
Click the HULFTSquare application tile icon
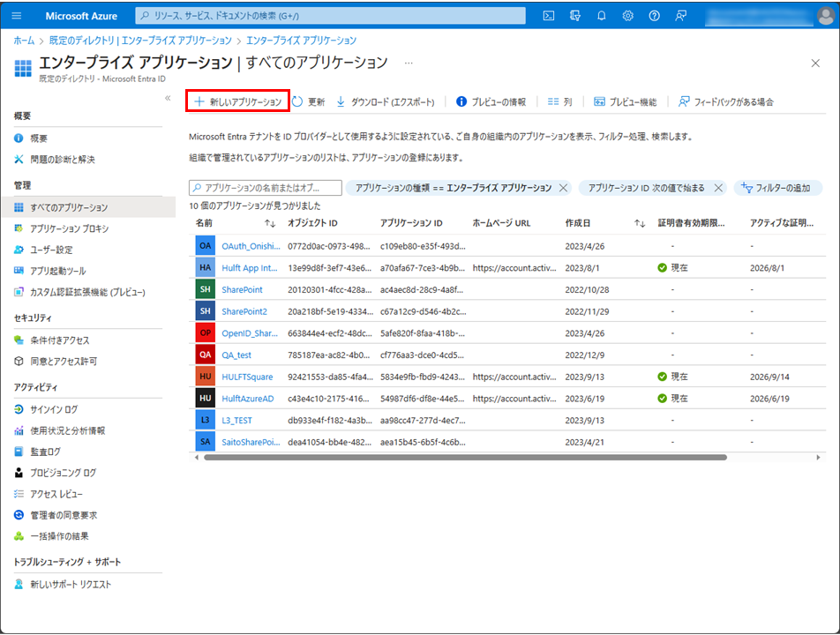[x=205, y=377]
